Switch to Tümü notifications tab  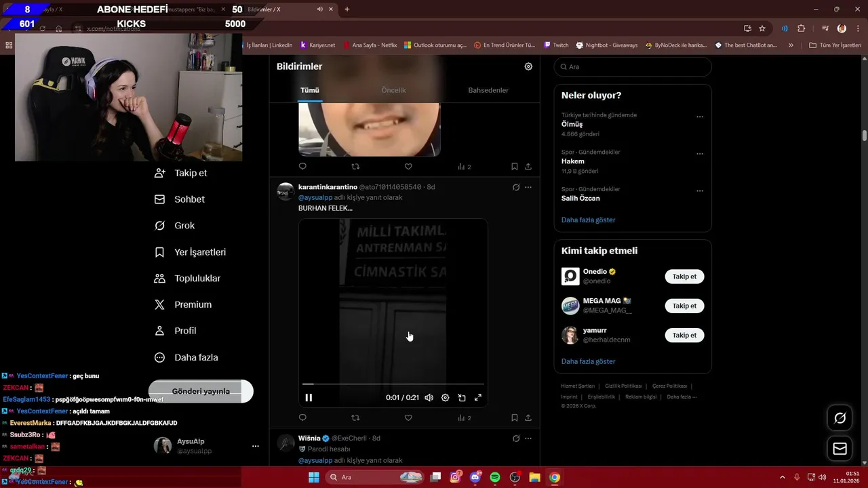point(310,90)
